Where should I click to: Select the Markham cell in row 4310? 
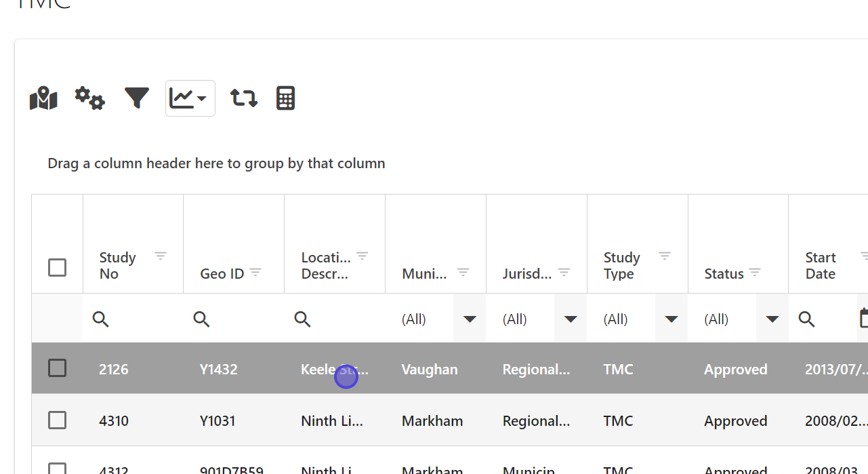(x=432, y=420)
